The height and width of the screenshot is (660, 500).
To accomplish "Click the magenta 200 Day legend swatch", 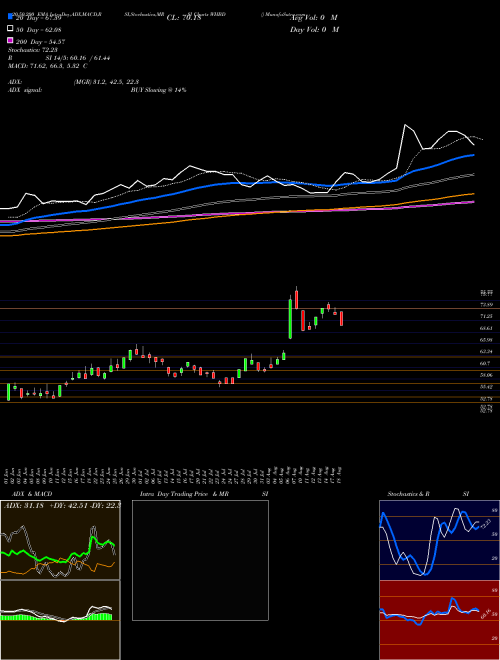I will [11, 40].
